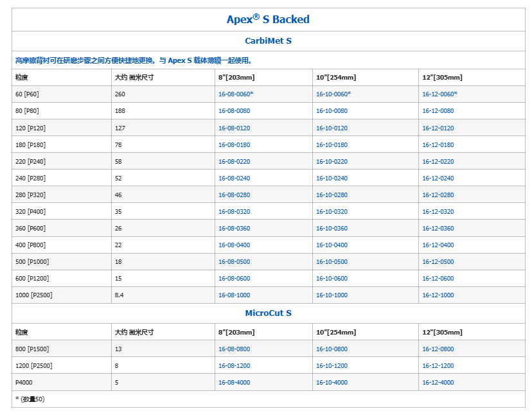The width and height of the screenshot is (532, 418).
Task: Open the 16-08-0360 link
Action: [234, 229]
